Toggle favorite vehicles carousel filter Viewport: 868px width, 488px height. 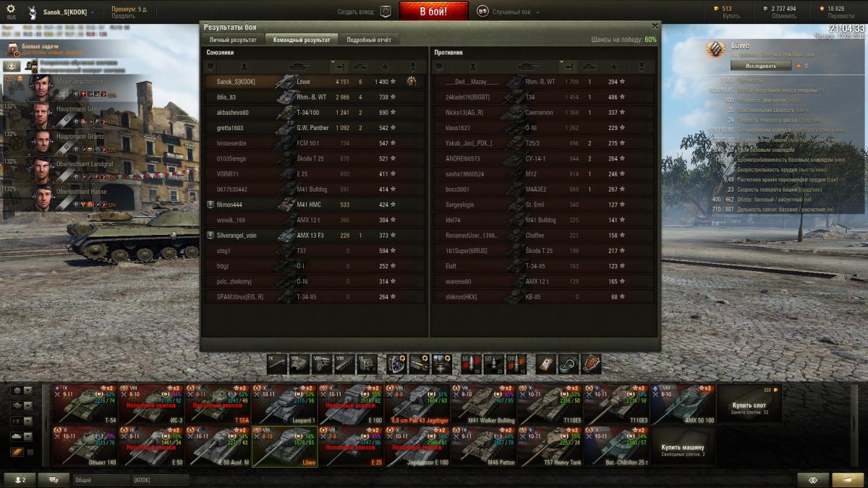(17, 453)
